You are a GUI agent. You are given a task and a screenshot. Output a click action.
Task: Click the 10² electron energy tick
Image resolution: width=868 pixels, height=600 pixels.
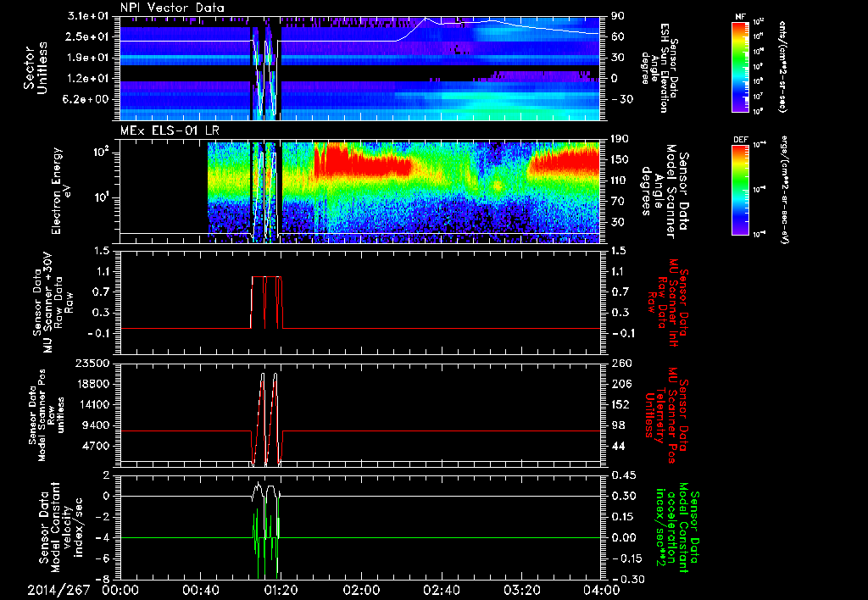(100, 152)
